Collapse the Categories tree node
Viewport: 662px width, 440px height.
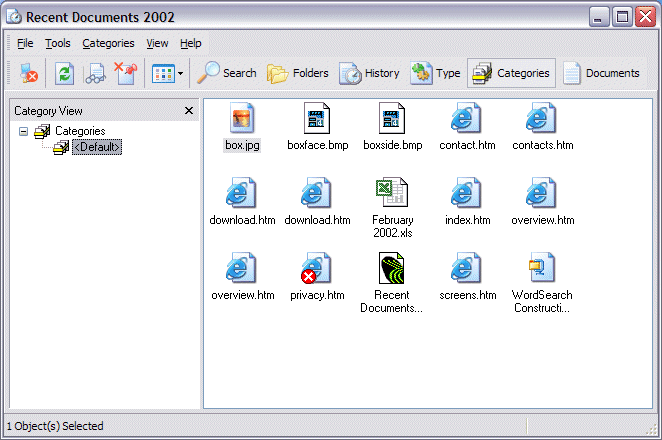point(24,131)
